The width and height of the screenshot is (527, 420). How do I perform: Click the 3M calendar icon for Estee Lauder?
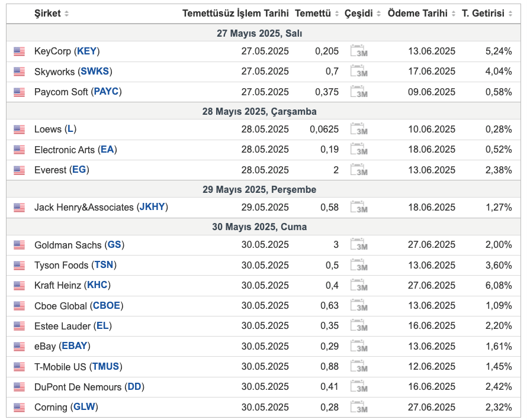pyautogui.click(x=359, y=325)
